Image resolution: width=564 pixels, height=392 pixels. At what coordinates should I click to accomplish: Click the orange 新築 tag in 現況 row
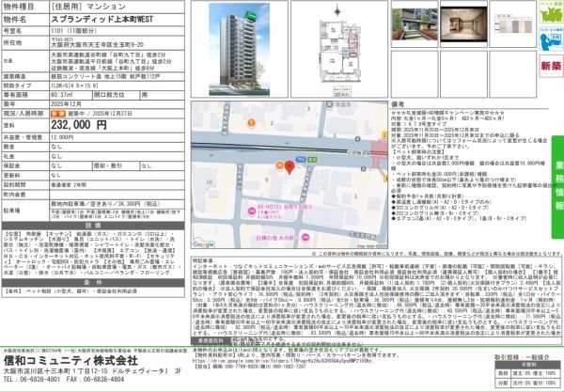click(58, 114)
